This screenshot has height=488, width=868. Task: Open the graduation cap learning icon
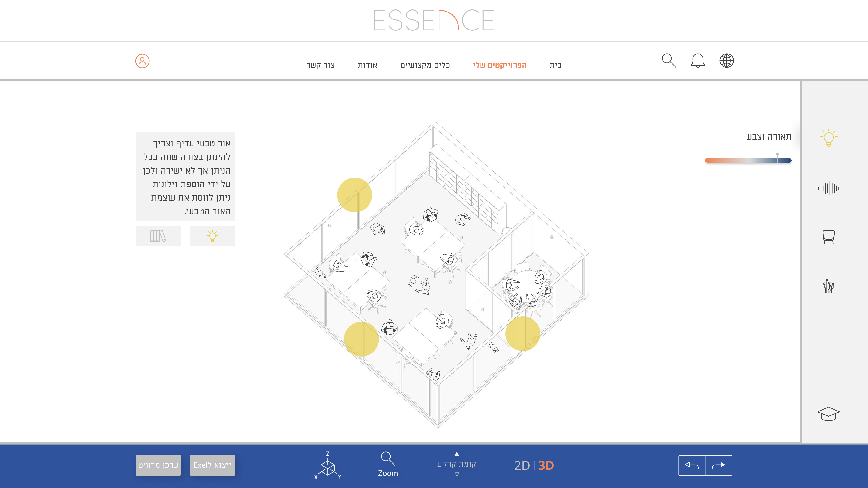tap(828, 414)
